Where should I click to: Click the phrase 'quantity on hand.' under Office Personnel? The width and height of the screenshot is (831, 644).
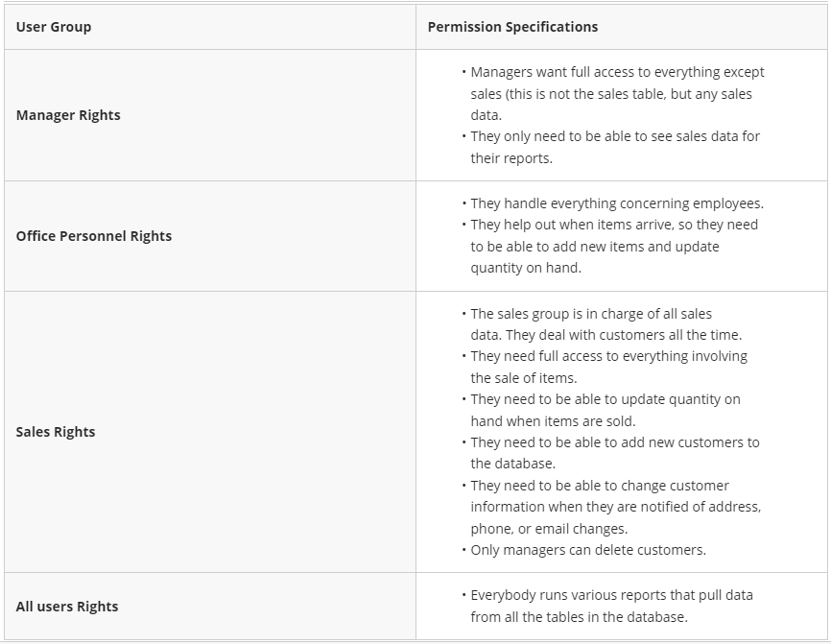click(x=526, y=268)
